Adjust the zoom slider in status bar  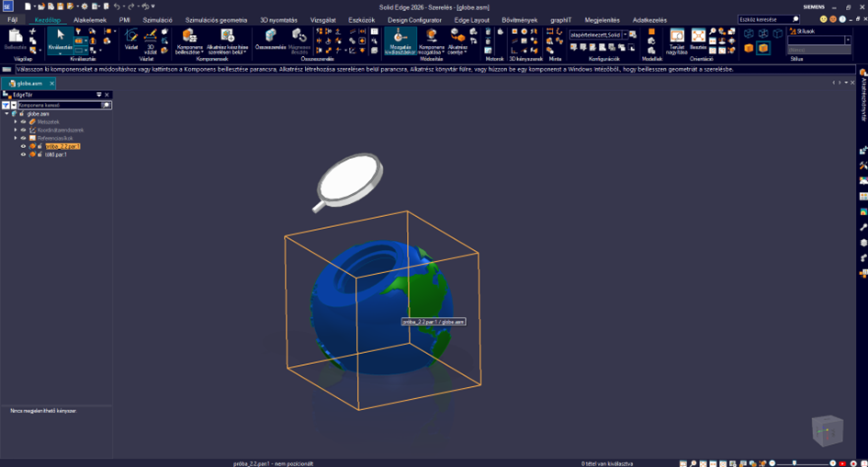pyautogui.click(x=795, y=462)
